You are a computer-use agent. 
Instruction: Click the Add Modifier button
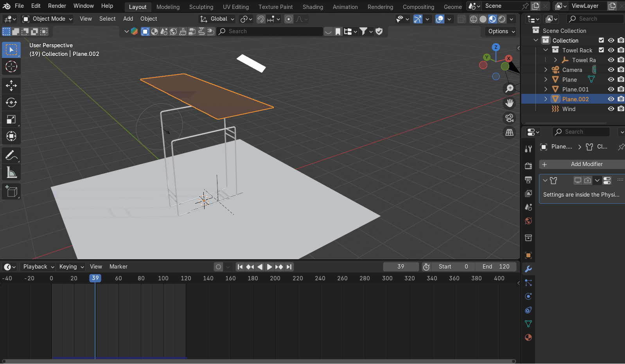click(582, 164)
